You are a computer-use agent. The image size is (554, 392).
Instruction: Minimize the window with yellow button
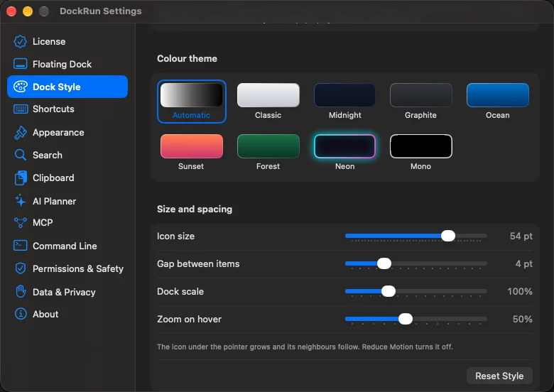point(28,11)
